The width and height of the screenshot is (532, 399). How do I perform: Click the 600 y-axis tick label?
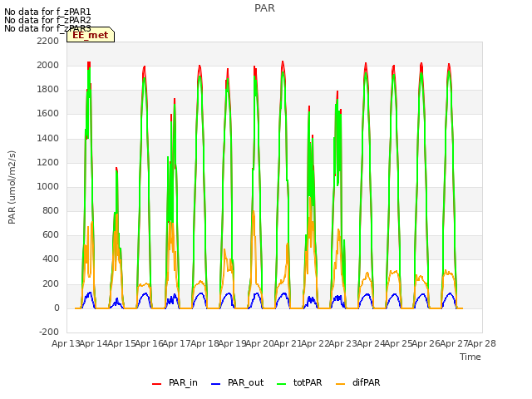pos(51,235)
